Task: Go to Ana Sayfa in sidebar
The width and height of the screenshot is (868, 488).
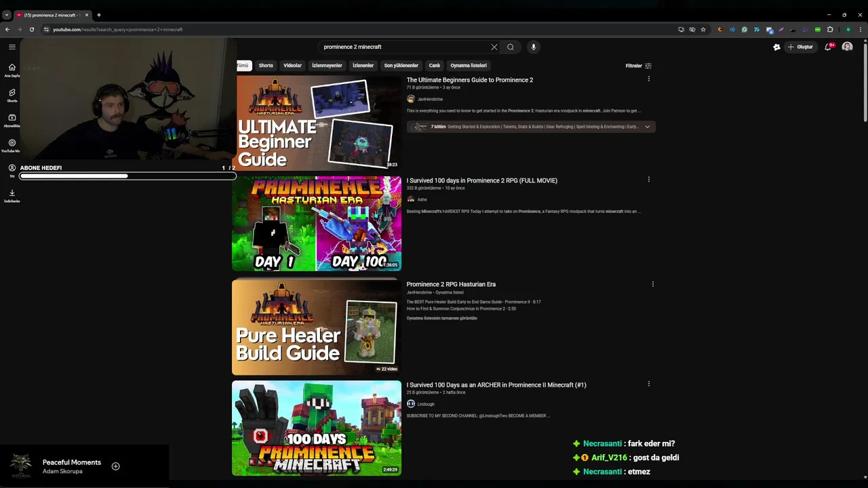Action: [12, 70]
